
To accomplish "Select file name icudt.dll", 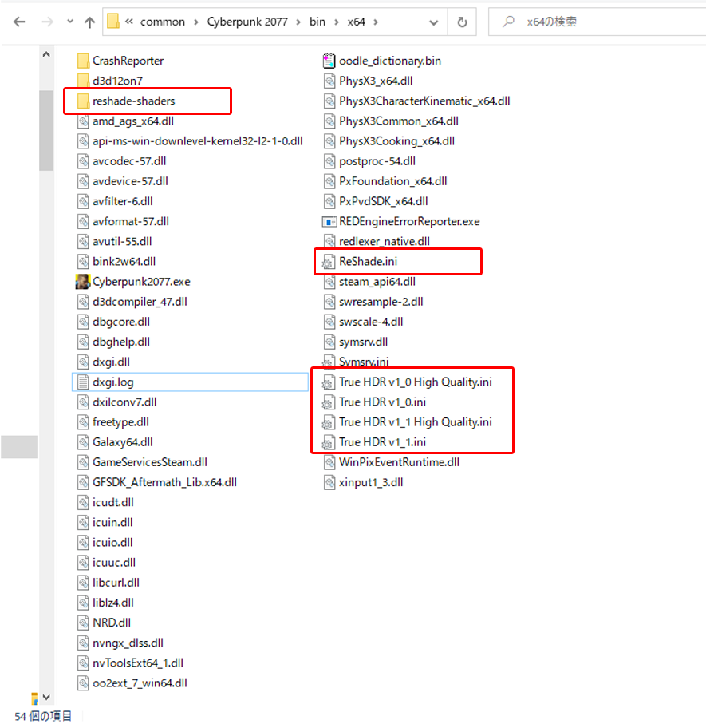I will [112, 502].
